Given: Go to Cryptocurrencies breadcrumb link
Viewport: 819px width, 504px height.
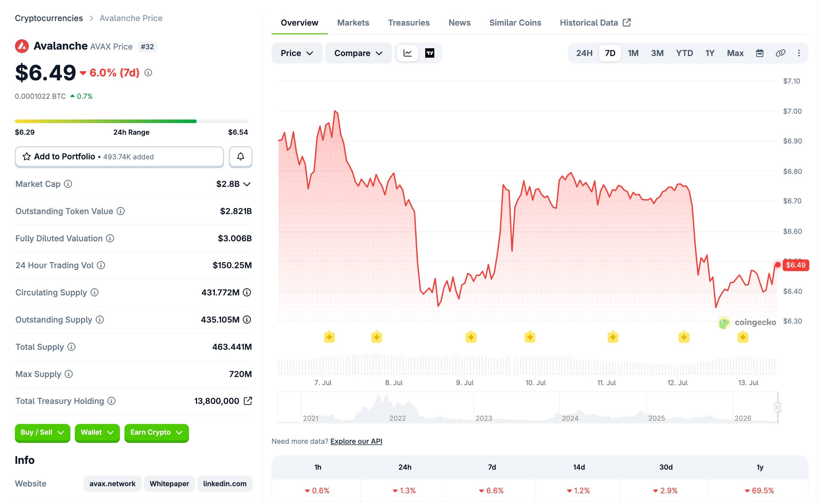Looking at the screenshot, I should coord(49,18).
